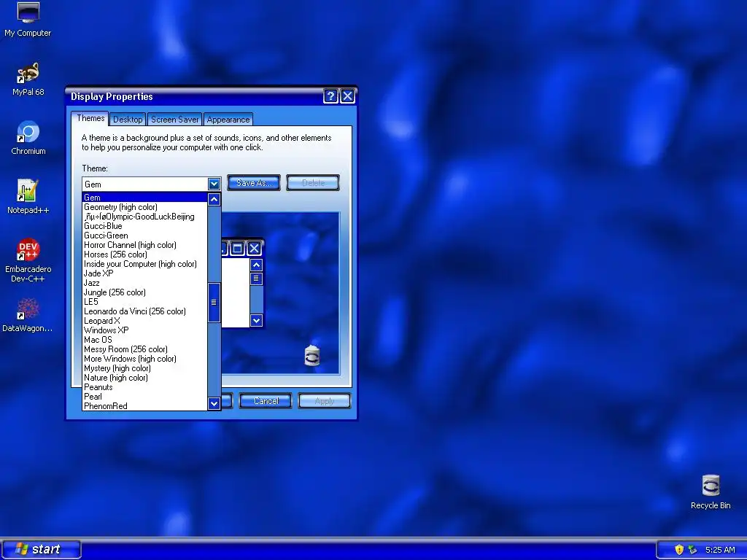Click the theme list scroll down arrow

tap(214, 404)
